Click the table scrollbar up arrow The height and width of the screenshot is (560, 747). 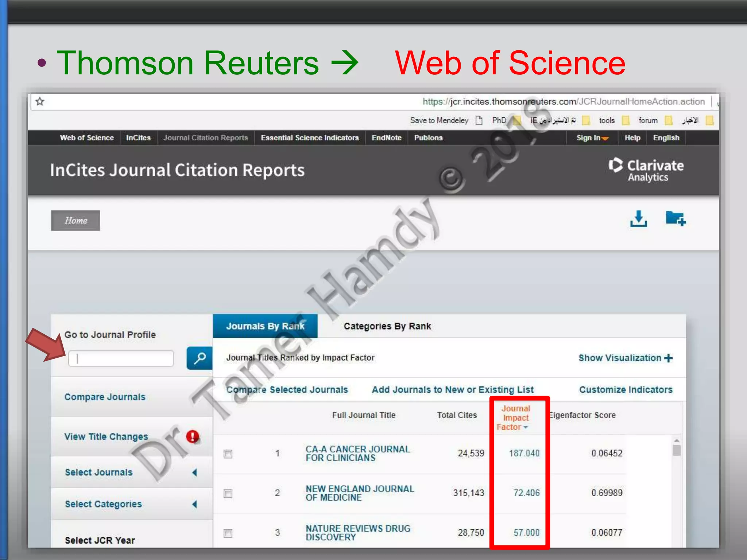(x=677, y=441)
